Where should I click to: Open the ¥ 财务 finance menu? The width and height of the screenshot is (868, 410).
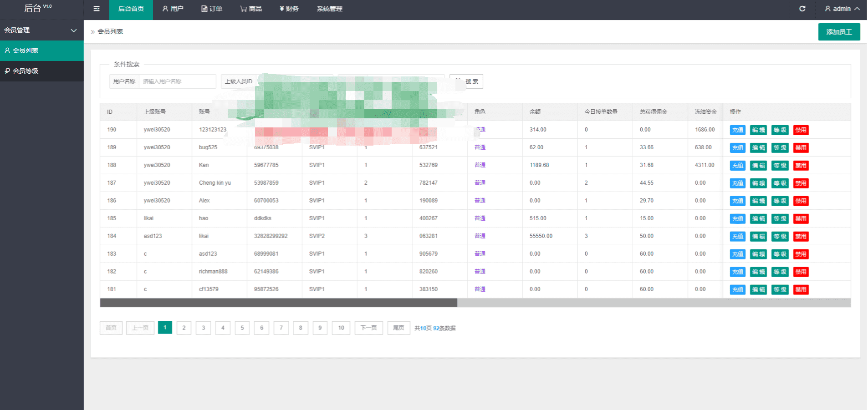289,9
